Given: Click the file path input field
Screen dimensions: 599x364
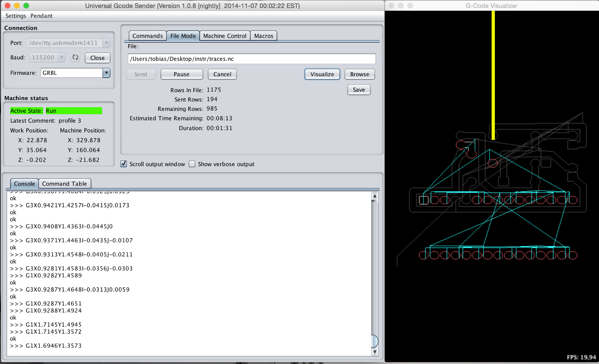Looking at the screenshot, I should pos(251,59).
